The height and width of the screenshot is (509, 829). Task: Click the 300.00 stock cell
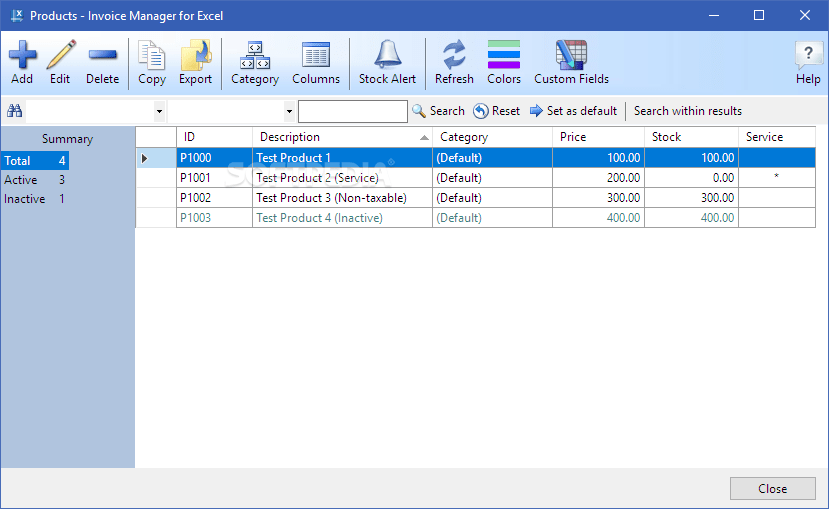(692, 198)
